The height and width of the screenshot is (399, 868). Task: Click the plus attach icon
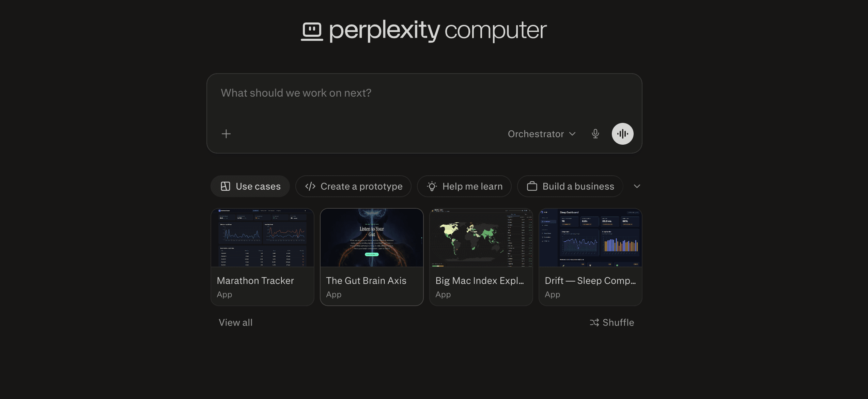(226, 134)
